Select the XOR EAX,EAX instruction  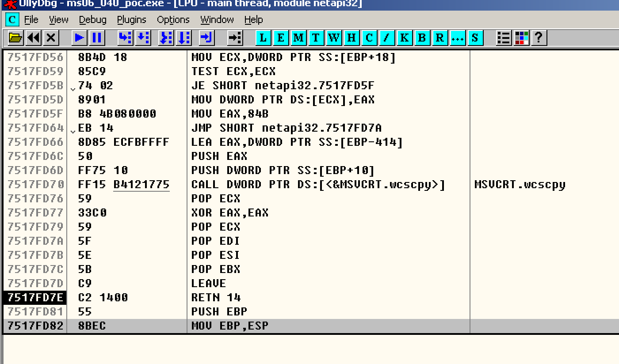(x=230, y=212)
